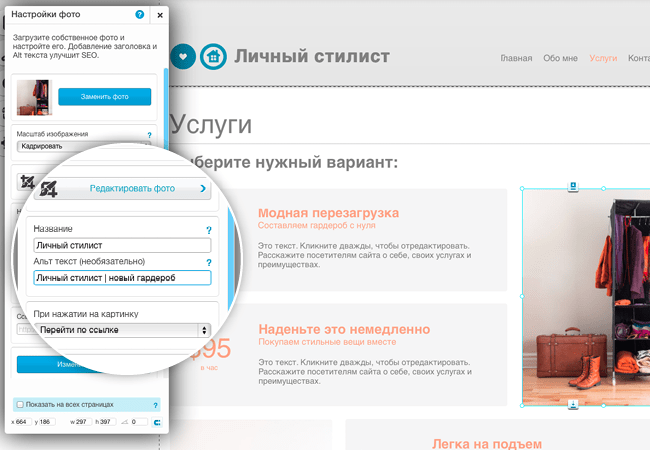
Task: Click the Альт текст input field
Action: point(122,278)
